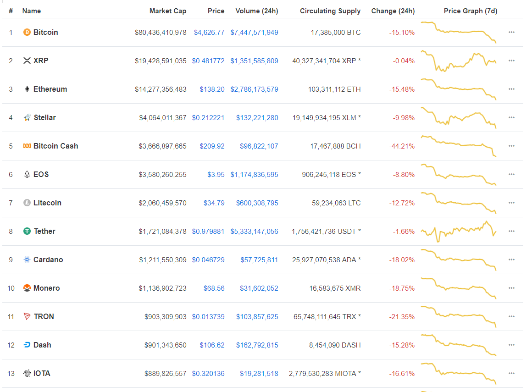Sort the table by Name column
This screenshot has width=532, height=392.
point(31,11)
